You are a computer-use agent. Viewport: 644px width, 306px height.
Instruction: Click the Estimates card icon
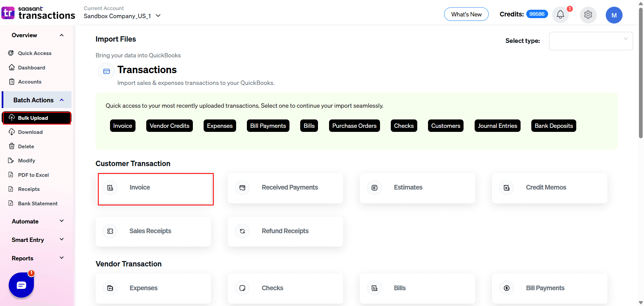374,188
